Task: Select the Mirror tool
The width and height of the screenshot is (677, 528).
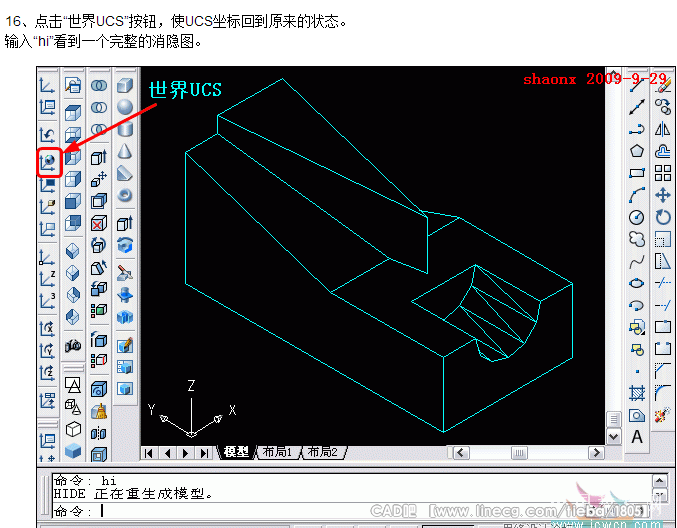Action: coord(663,129)
